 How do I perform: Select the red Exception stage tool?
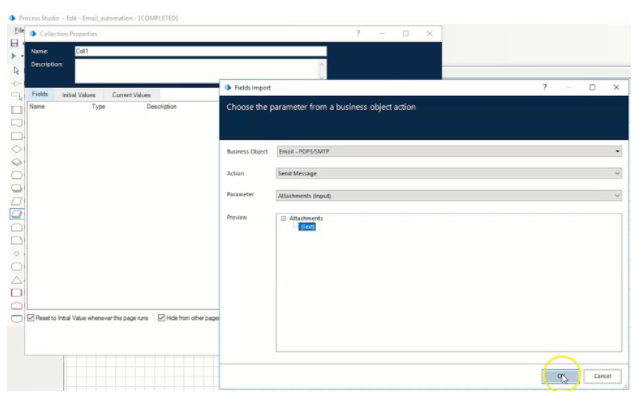pos(16,293)
